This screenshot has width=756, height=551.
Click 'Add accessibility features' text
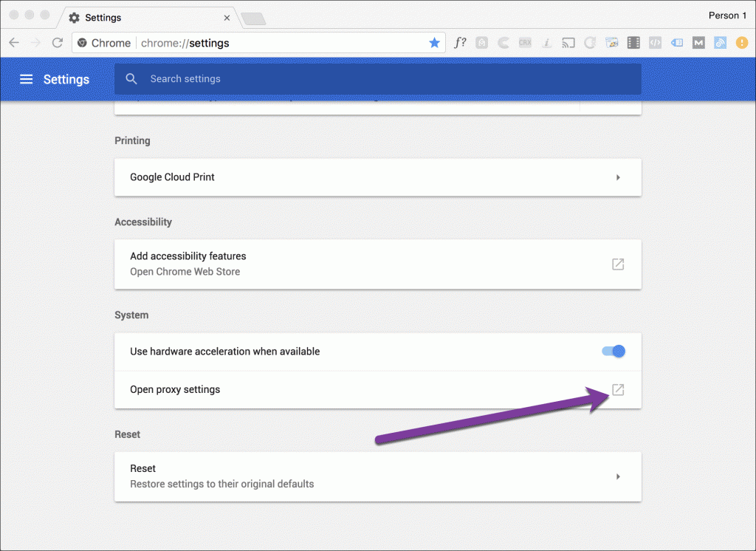point(188,256)
